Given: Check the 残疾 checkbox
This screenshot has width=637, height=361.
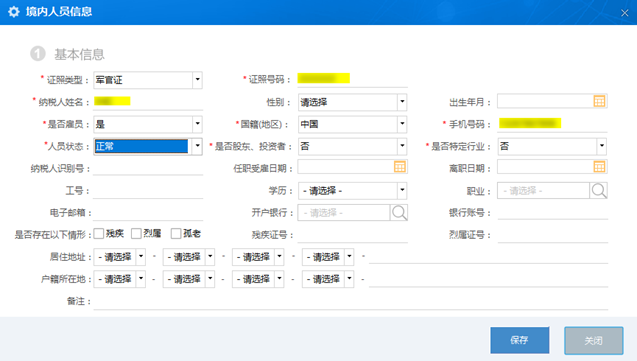Looking at the screenshot, I should click(99, 233).
